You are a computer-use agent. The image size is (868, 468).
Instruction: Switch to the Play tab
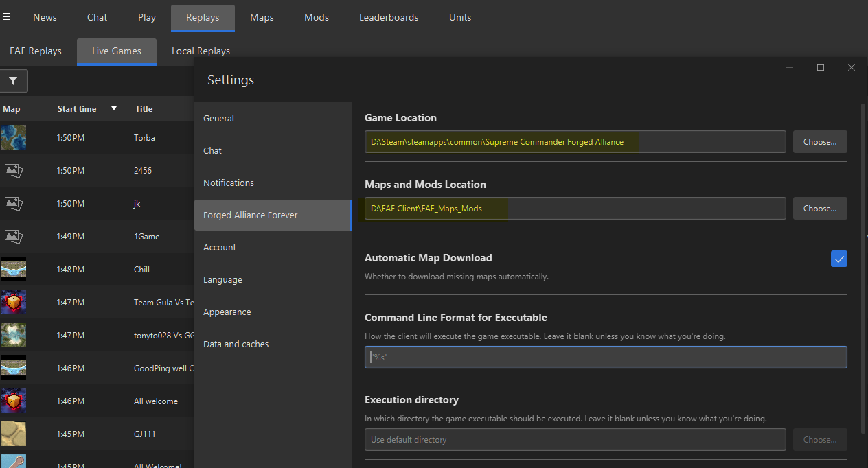pyautogui.click(x=147, y=17)
